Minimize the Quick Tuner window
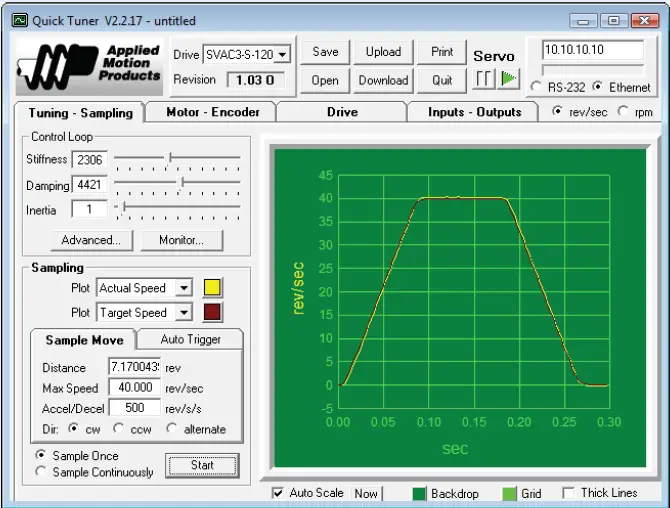 click(583, 21)
